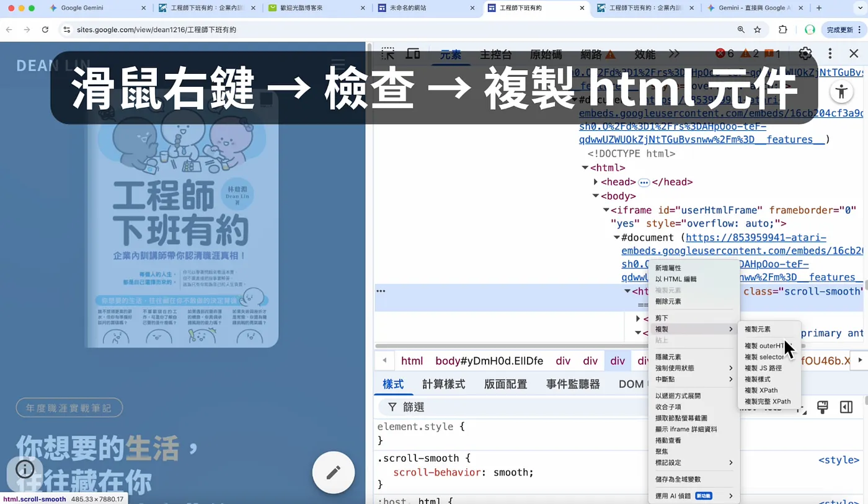Viewport: 868px width, 504px height.
Task: Toggle the computed styles sidebar icon
Action: tap(846, 407)
